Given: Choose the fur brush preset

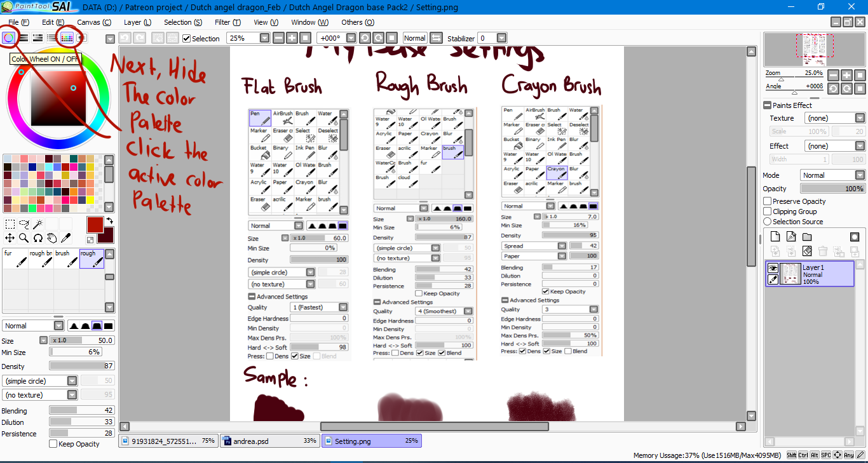Looking at the screenshot, I should tap(15, 258).
